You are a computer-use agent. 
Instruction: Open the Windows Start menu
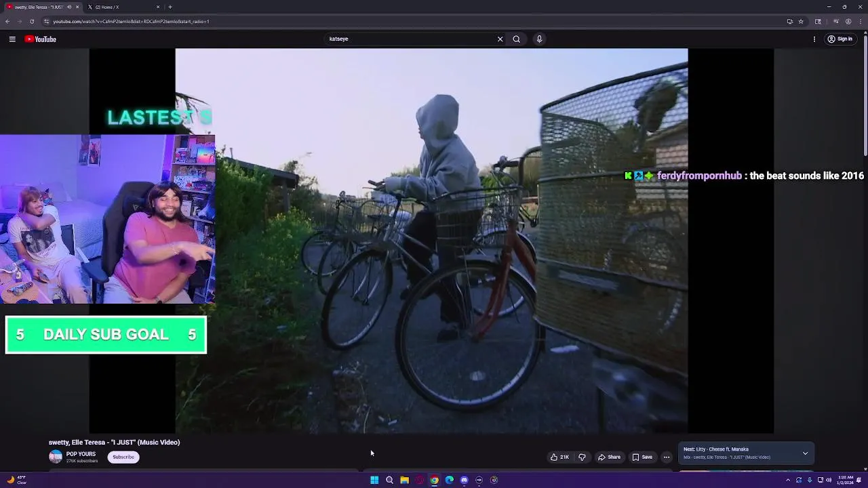[x=374, y=480]
